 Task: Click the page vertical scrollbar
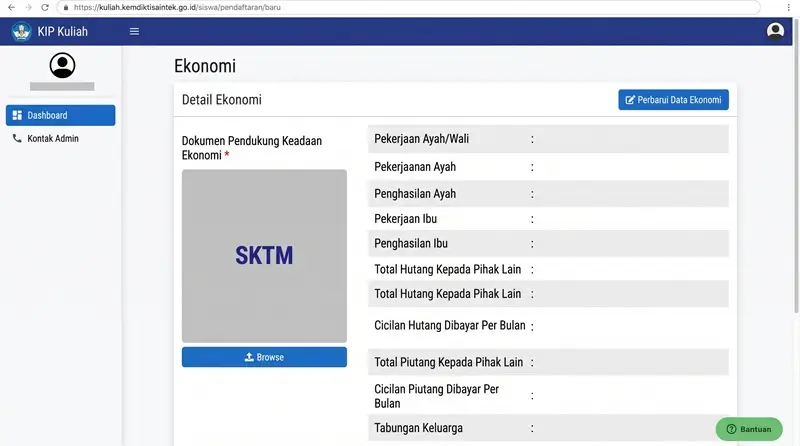click(796, 166)
